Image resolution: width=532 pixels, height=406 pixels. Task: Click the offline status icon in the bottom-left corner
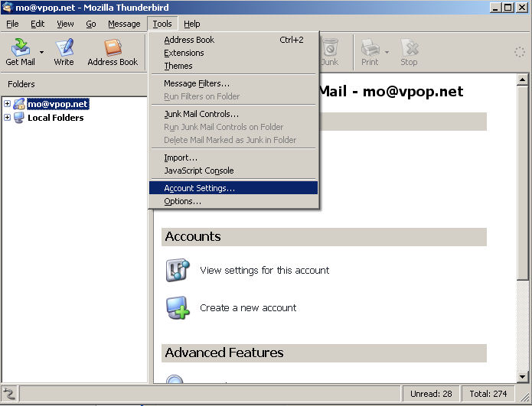pyautogui.click(x=9, y=394)
